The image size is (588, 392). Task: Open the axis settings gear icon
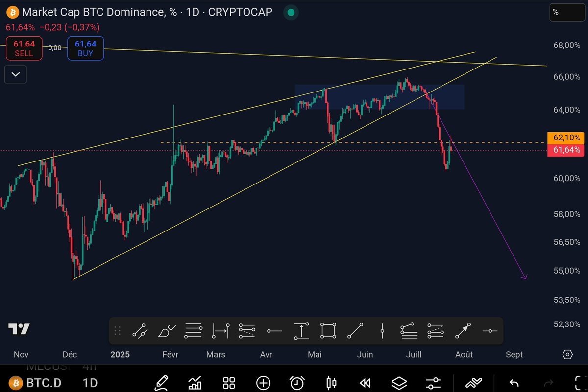point(567,354)
